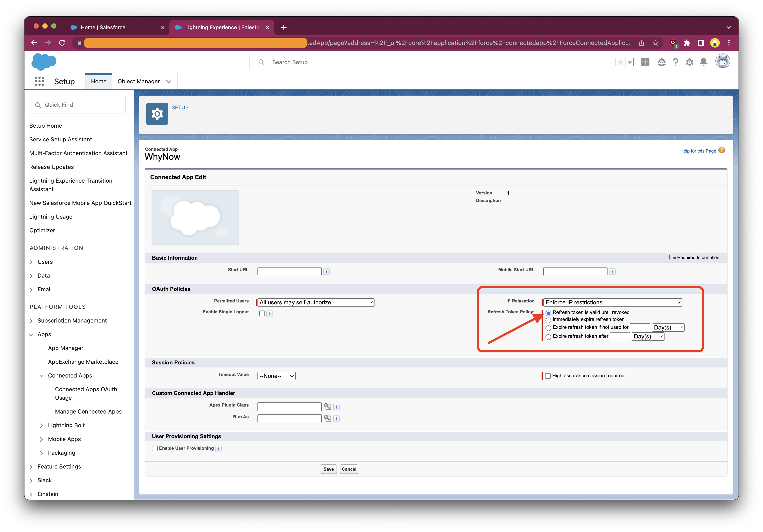
Task: Open the Day(s) unit dropdown for Expire refresh token after
Action: pos(648,337)
